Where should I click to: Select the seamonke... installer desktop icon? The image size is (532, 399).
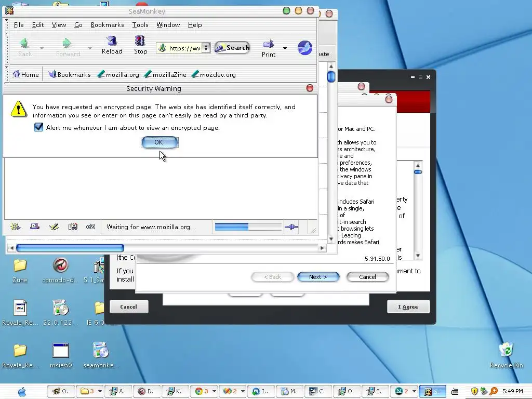(101, 355)
